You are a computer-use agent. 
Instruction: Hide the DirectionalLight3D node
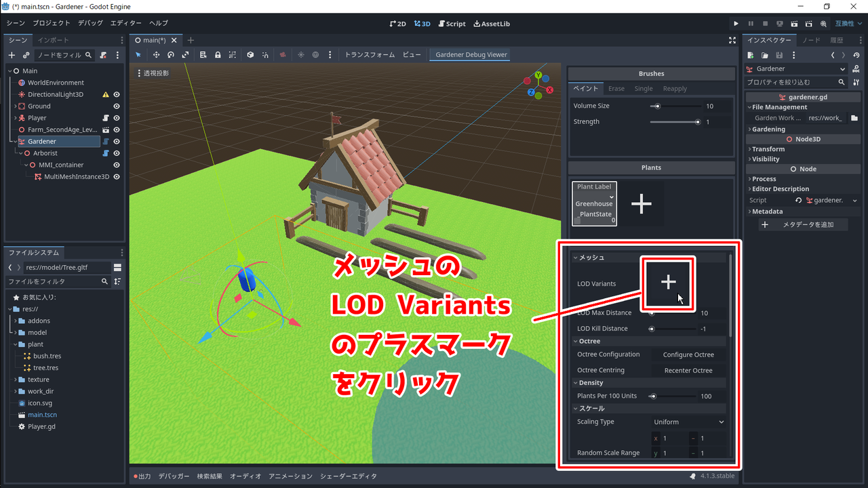(x=117, y=95)
